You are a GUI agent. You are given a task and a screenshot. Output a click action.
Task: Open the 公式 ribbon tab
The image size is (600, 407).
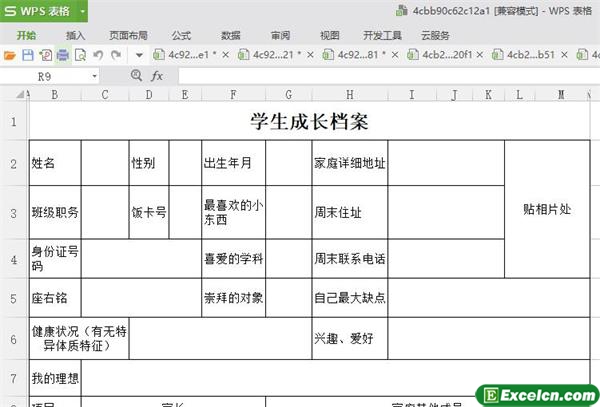[181, 36]
